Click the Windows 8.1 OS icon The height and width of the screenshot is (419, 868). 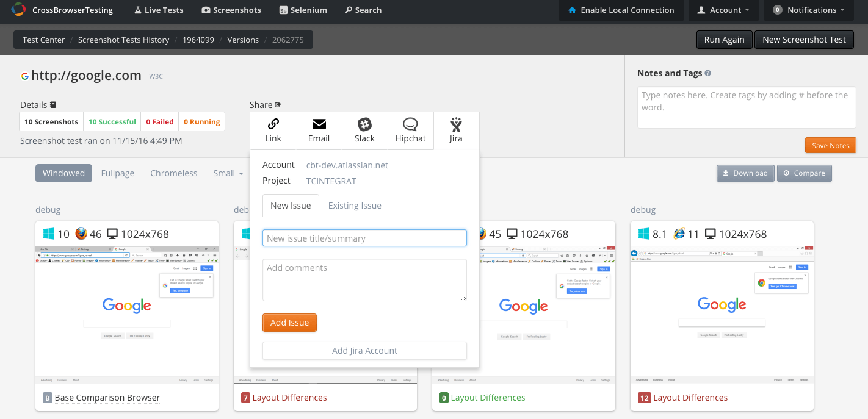tap(644, 234)
